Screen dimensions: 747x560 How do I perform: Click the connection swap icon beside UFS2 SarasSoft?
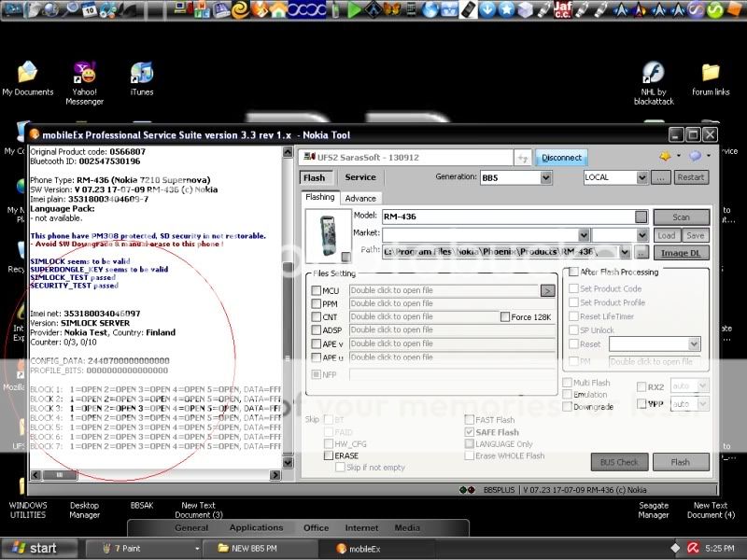click(523, 158)
